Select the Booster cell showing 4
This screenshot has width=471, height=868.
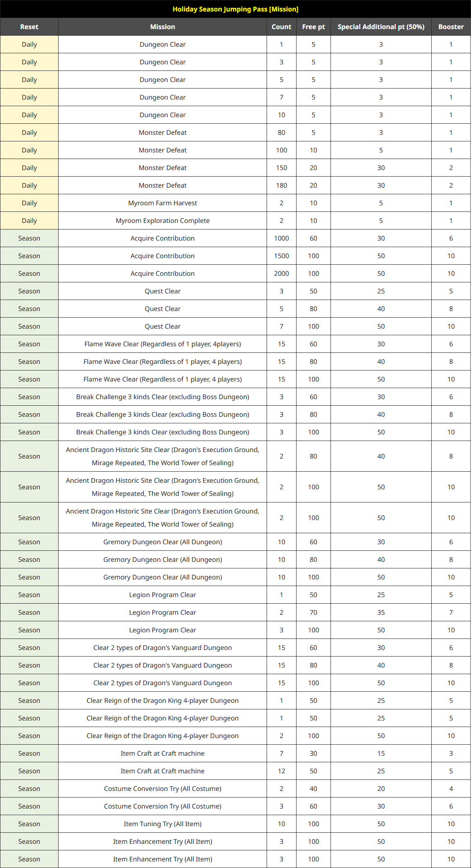point(451,788)
